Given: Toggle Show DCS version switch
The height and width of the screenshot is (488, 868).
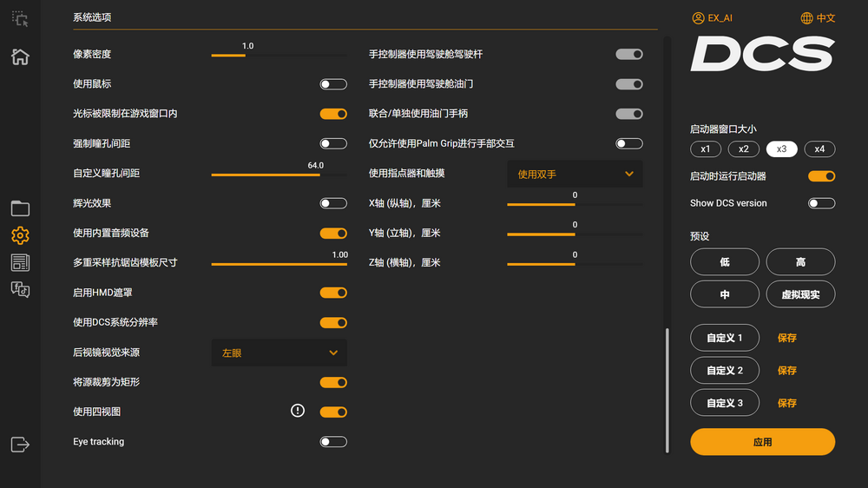Looking at the screenshot, I should pyautogui.click(x=821, y=203).
